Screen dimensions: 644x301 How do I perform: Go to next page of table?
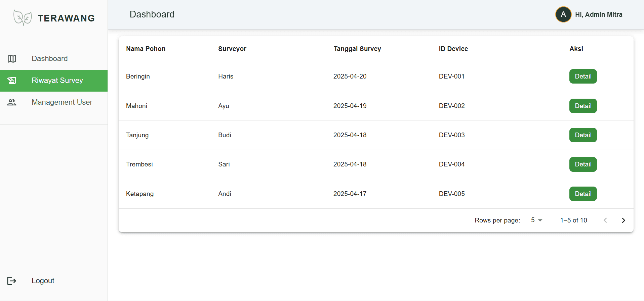coord(623,220)
